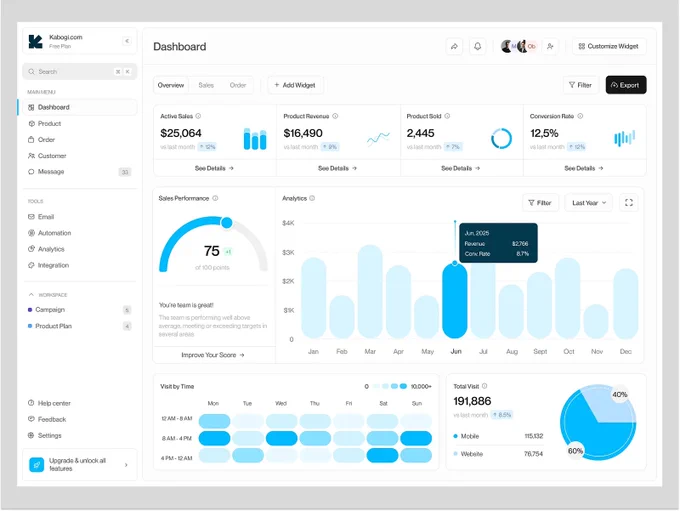680x511 pixels.
Task: Click Improve Your Score link
Action: (x=212, y=355)
